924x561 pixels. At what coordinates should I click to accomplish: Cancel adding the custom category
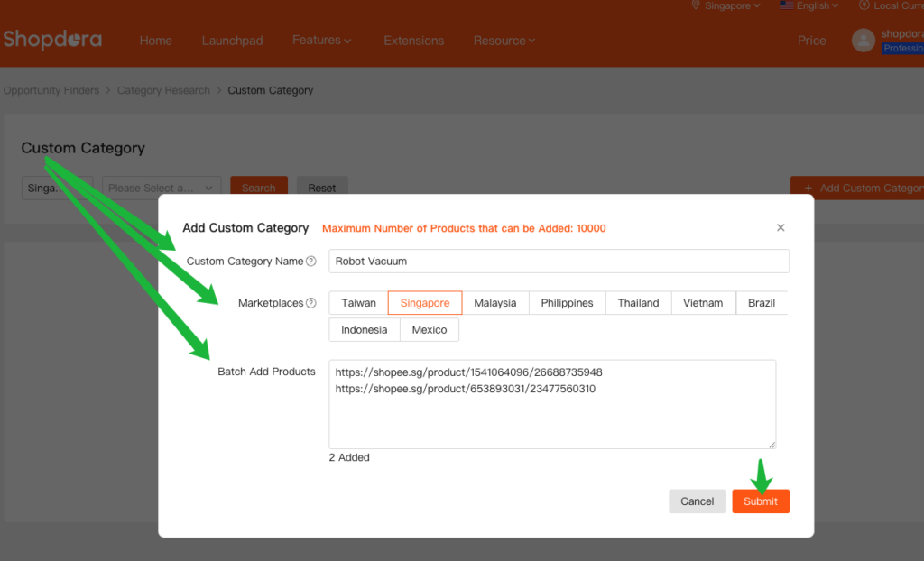click(x=697, y=501)
